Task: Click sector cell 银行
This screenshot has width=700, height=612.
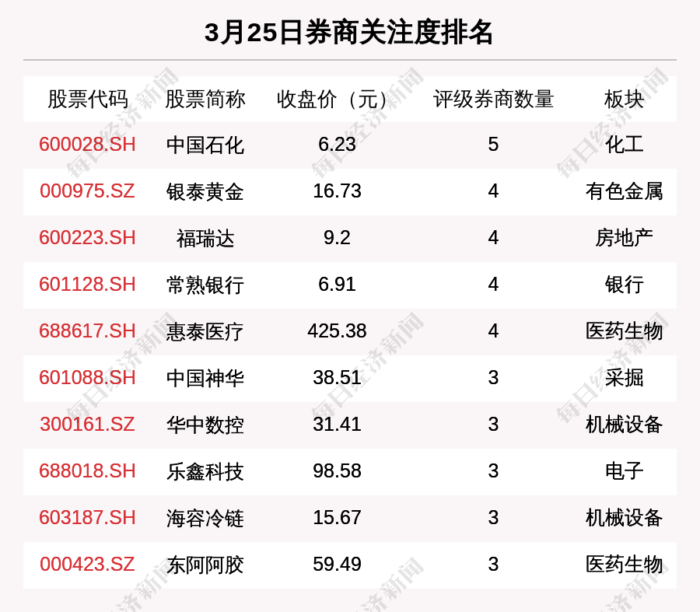Action: [x=624, y=285]
